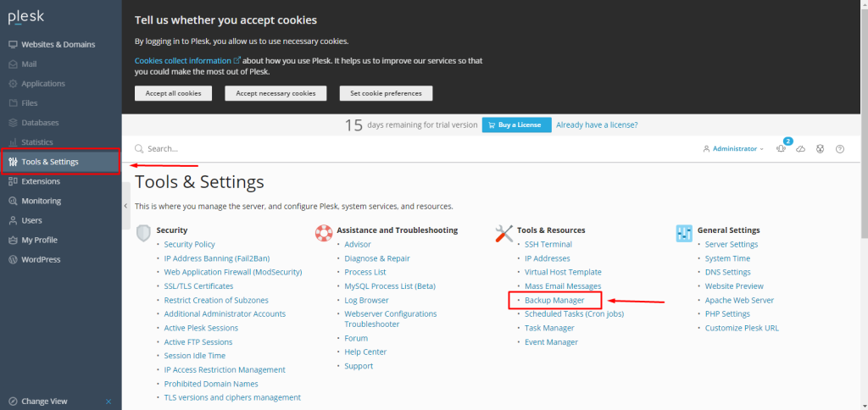Open Set cookie preferences
The image size is (868, 410).
[386, 93]
